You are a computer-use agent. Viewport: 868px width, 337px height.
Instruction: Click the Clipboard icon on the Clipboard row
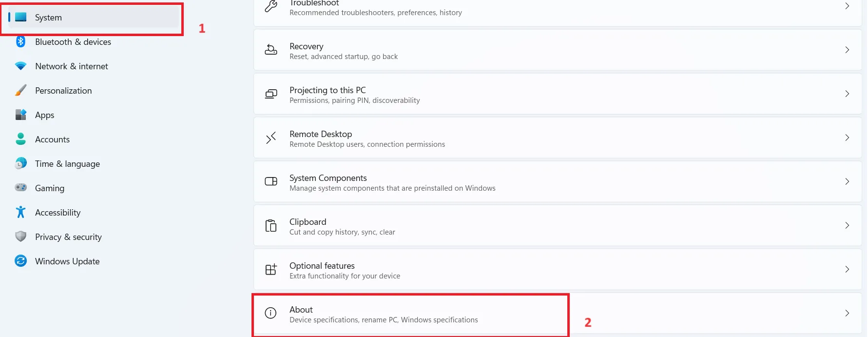[x=271, y=225]
